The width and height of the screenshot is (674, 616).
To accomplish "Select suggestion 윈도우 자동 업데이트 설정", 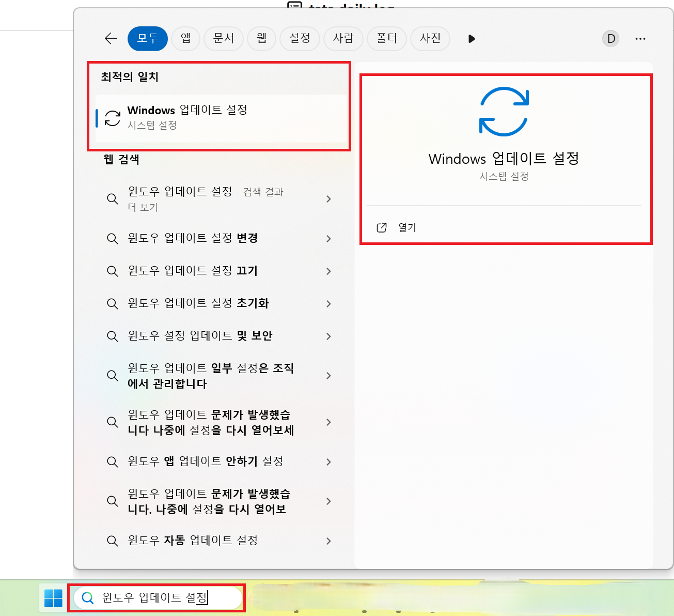I will click(221, 541).
